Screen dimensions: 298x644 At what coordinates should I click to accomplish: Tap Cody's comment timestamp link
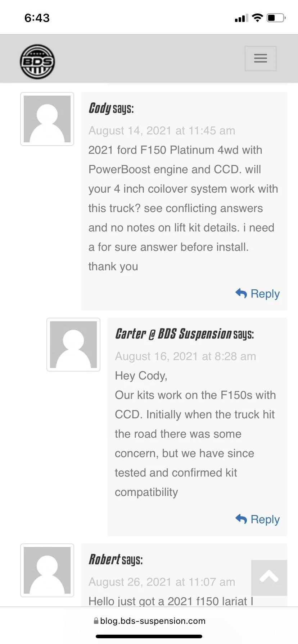coord(162,130)
